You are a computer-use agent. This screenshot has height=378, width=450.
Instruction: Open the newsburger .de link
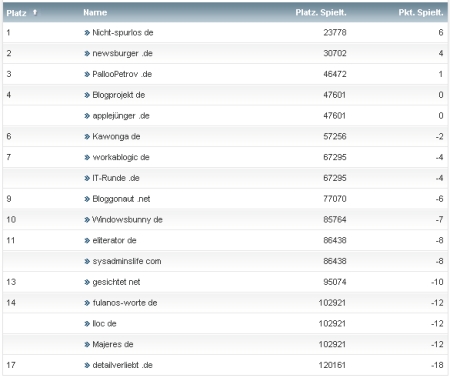(x=122, y=53)
